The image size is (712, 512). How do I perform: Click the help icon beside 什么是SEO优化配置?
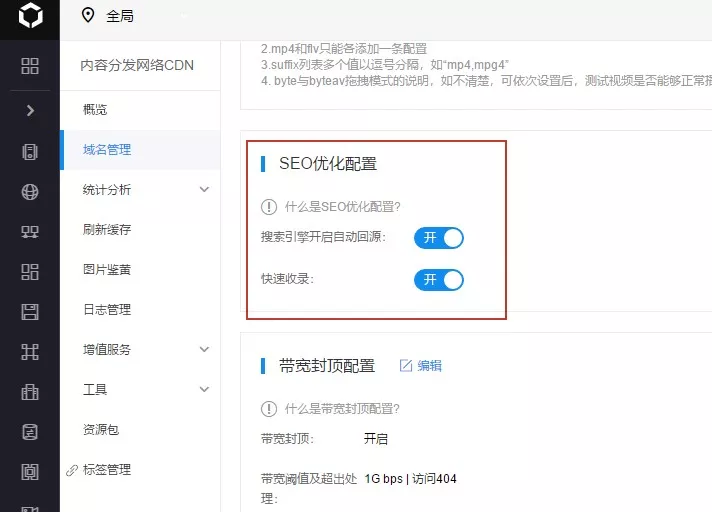coord(268,207)
